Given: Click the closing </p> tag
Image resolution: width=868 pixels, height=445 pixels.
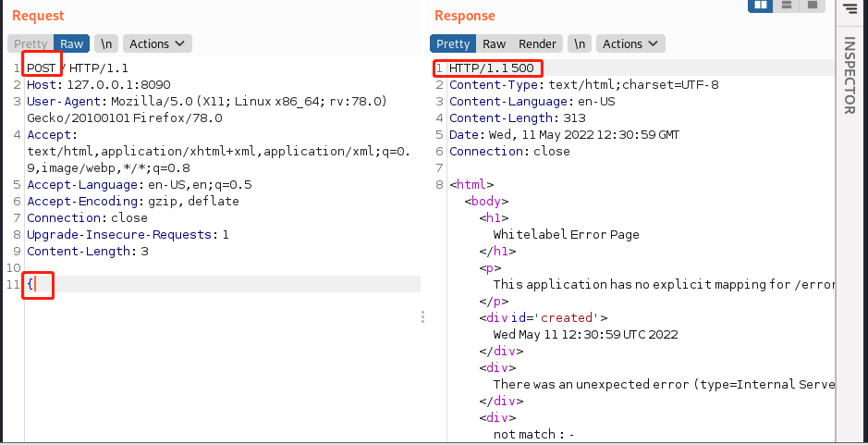Looking at the screenshot, I should point(494,301).
